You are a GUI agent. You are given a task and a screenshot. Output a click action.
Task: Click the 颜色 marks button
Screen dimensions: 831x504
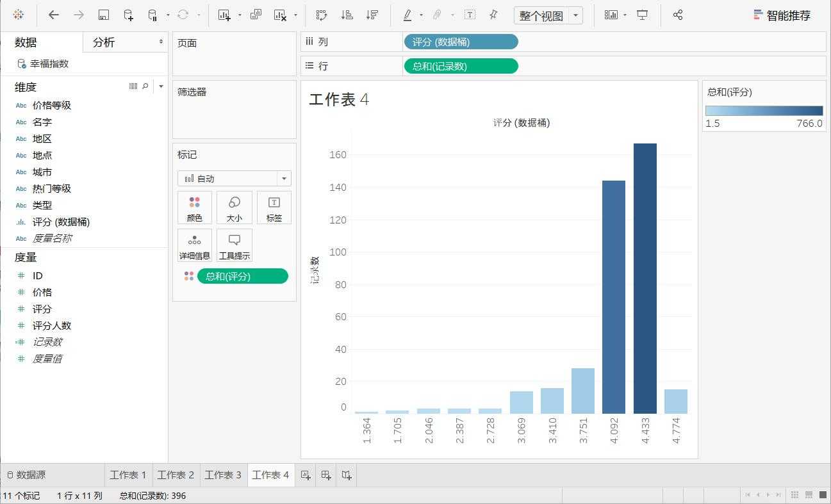pos(195,208)
